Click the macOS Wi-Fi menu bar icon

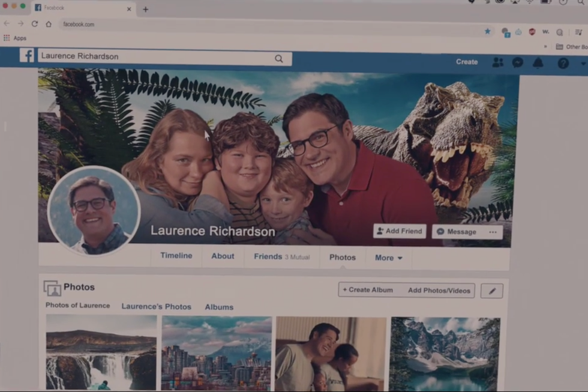point(529,2)
